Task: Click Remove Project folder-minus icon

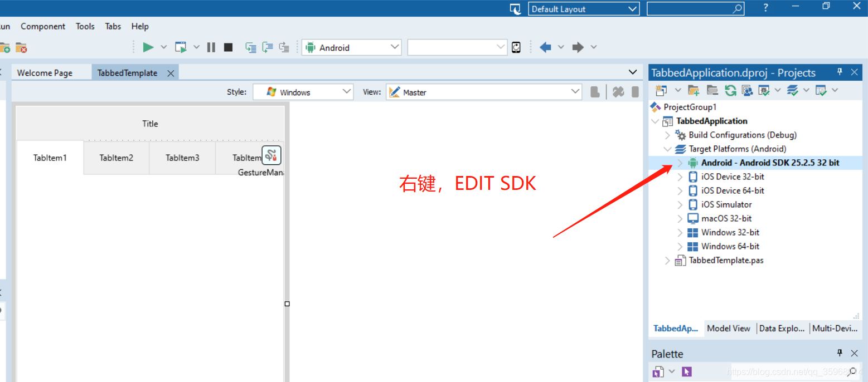Action: click(712, 90)
